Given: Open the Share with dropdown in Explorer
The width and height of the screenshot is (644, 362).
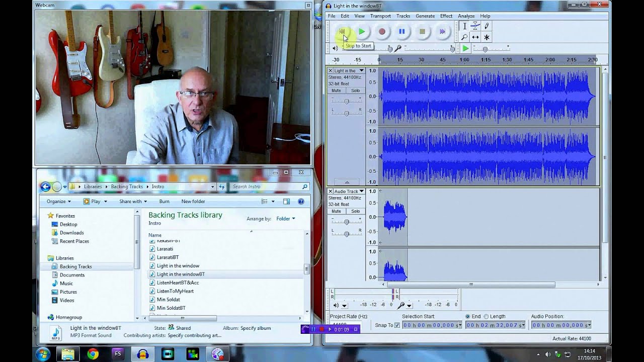Looking at the screenshot, I should [x=133, y=202].
